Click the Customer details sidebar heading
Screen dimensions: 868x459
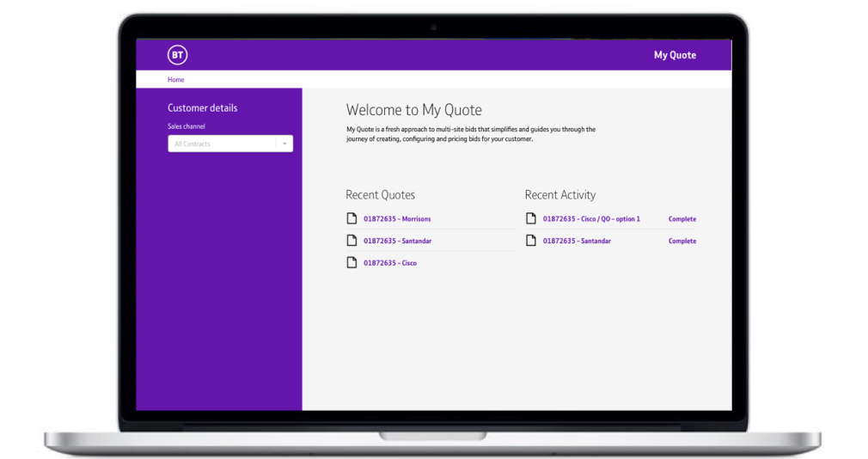tap(203, 108)
